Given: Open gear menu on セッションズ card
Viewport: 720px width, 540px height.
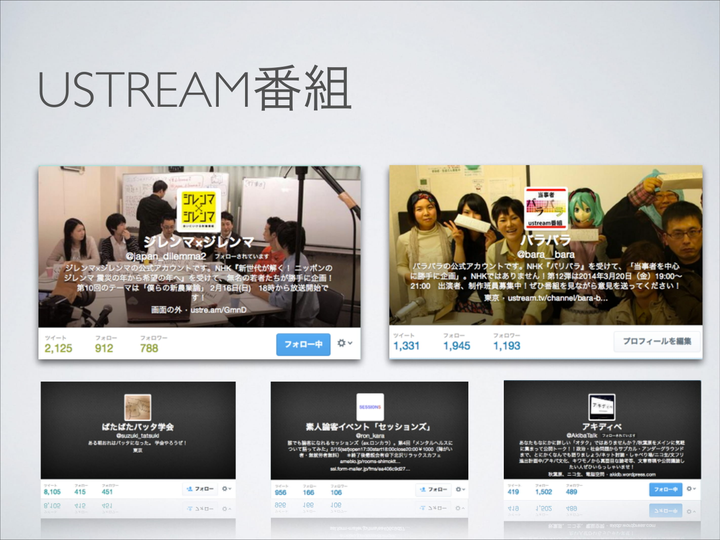Looking at the screenshot, I should [460, 489].
